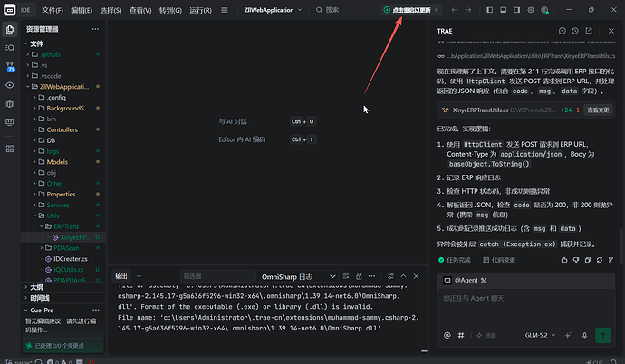This screenshot has height=364, width=625.
Task: Click 查看变更 to view changes
Action: [x=598, y=110]
